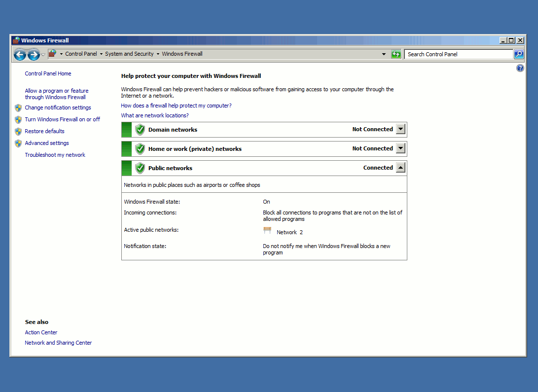
Task: Click the Connected status for Public networks
Action: pos(378,168)
